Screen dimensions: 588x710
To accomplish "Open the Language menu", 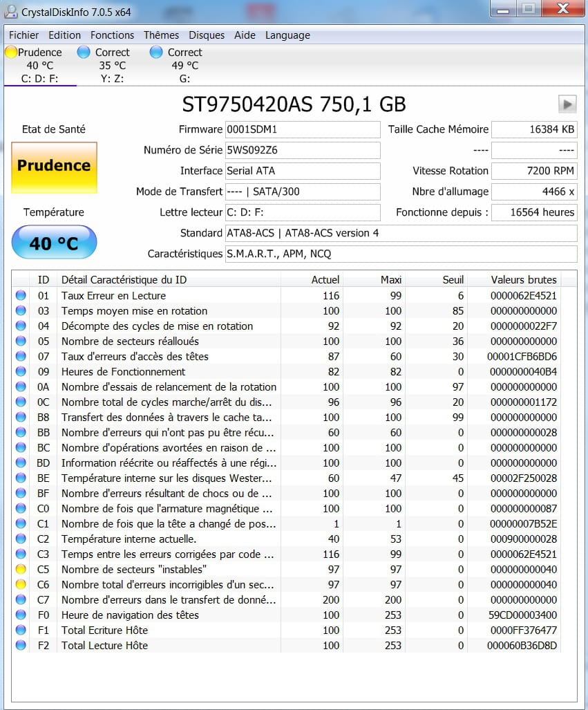I will click(x=287, y=35).
